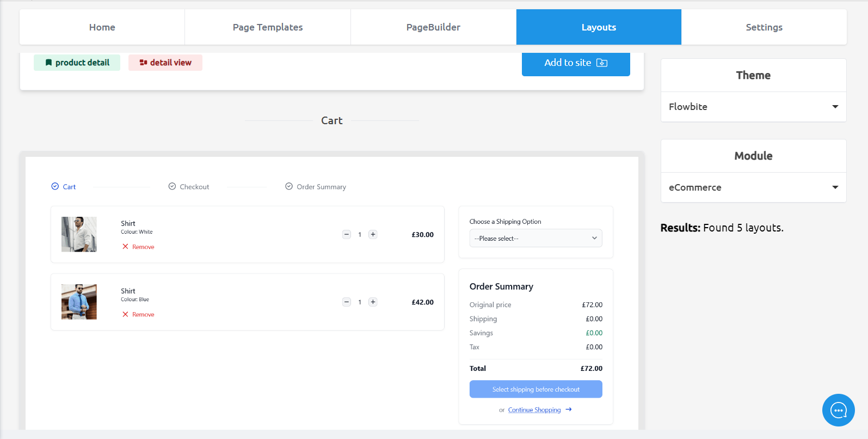Go to the Page Templates tab
This screenshot has width=868, height=439.
(x=268, y=27)
